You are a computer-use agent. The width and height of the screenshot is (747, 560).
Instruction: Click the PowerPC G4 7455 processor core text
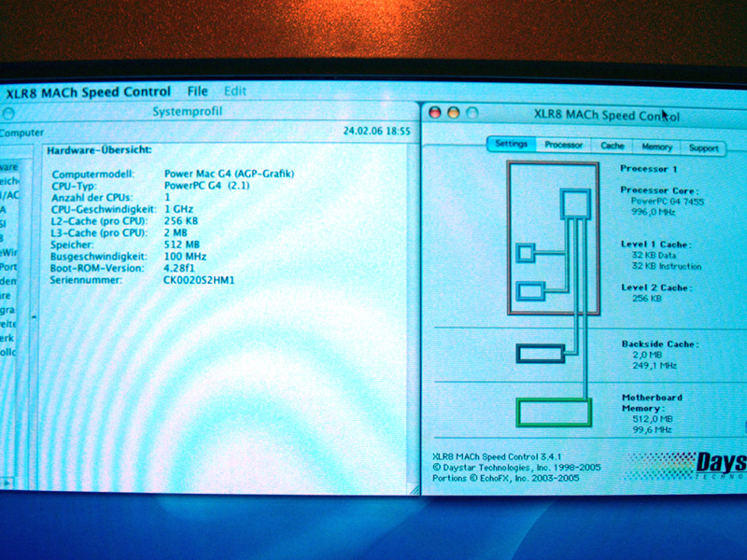[x=668, y=201]
